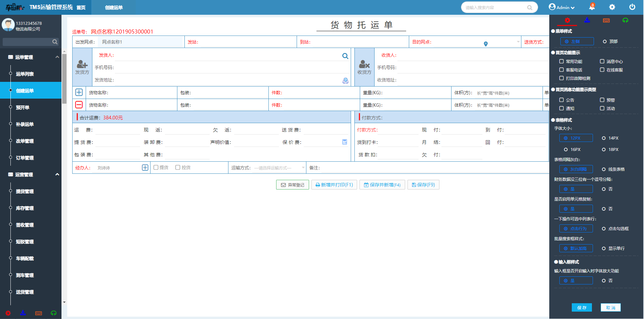644x319 pixels.
Task: Click the red minus icon to remove goods row
Action: [79, 105]
